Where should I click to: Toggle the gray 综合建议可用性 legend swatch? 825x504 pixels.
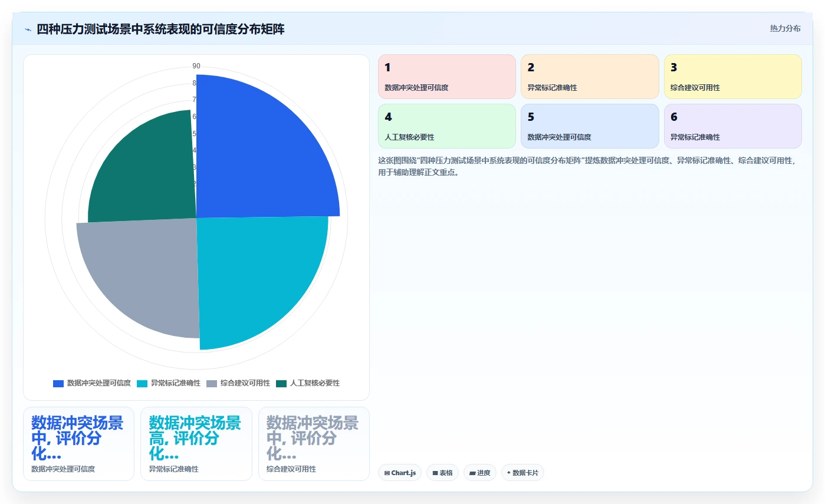(212, 383)
